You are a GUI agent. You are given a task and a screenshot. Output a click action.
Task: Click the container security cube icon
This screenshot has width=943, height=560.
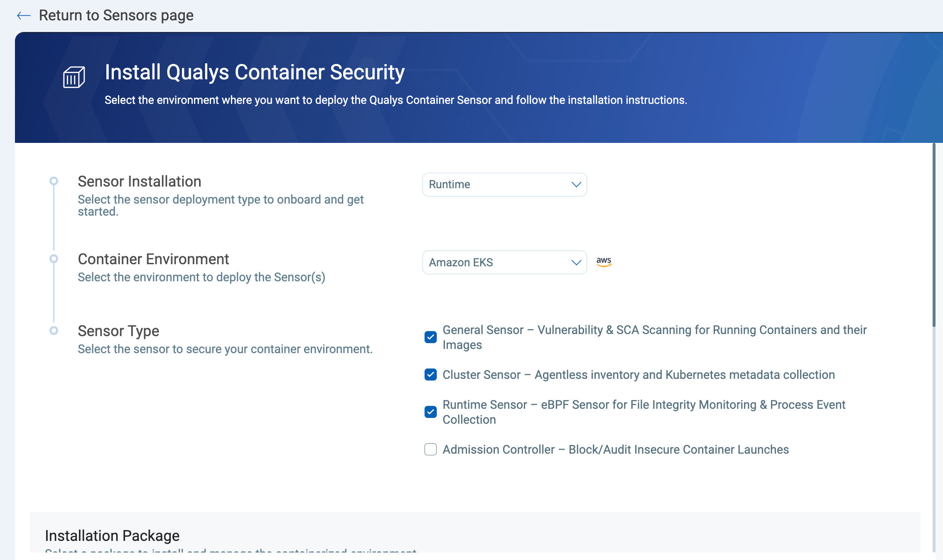click(74, 77)
